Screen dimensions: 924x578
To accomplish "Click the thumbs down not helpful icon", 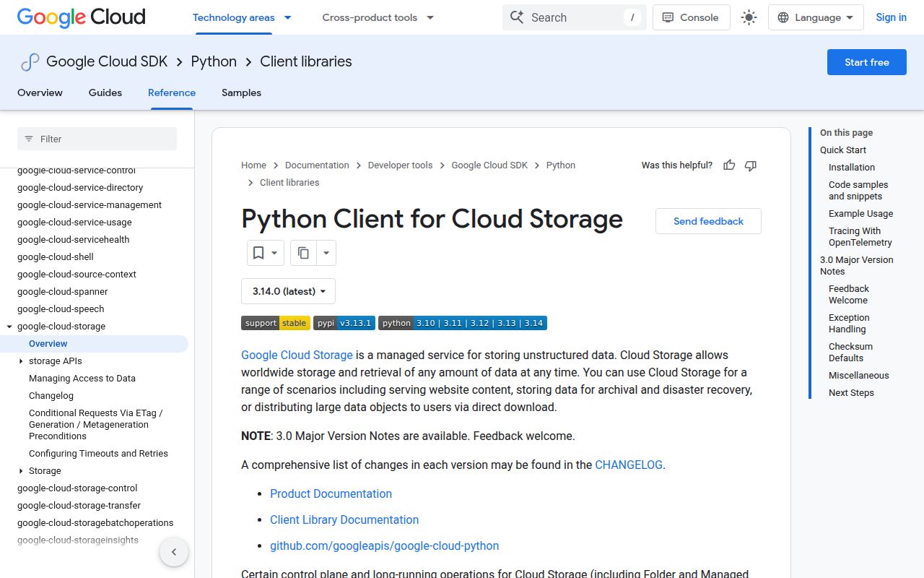I will 751,165.
